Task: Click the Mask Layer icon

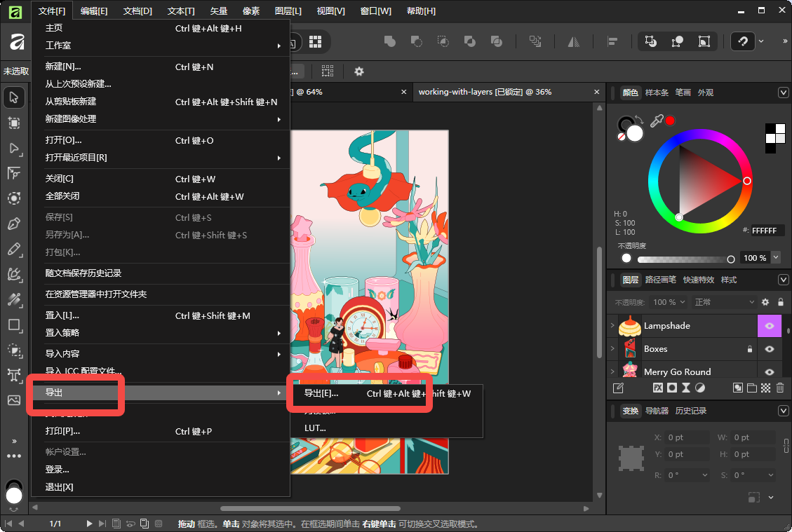Action: (672, 388)
